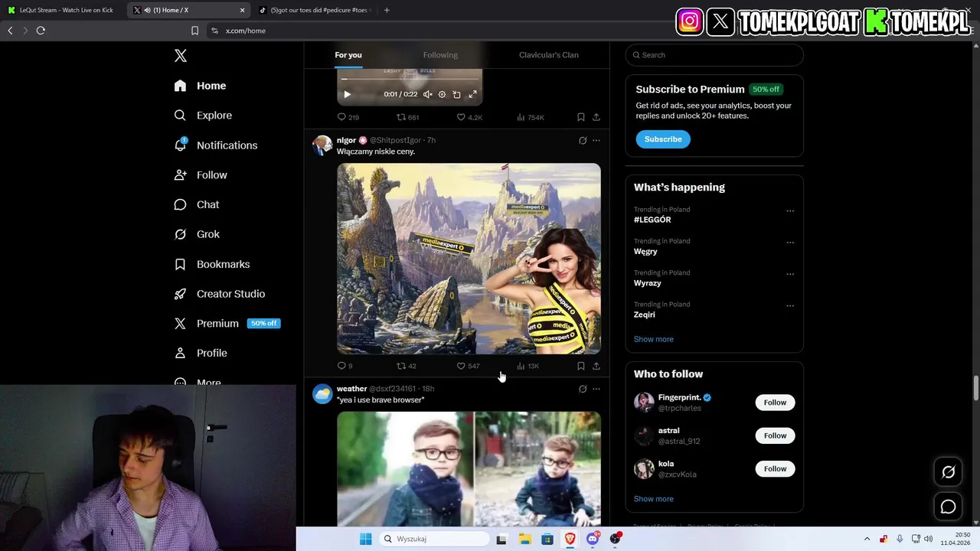Screen dimensions: 980x551
Task: Open @ShitpostIgor profile handle
Action: click(x=396, y=140)
